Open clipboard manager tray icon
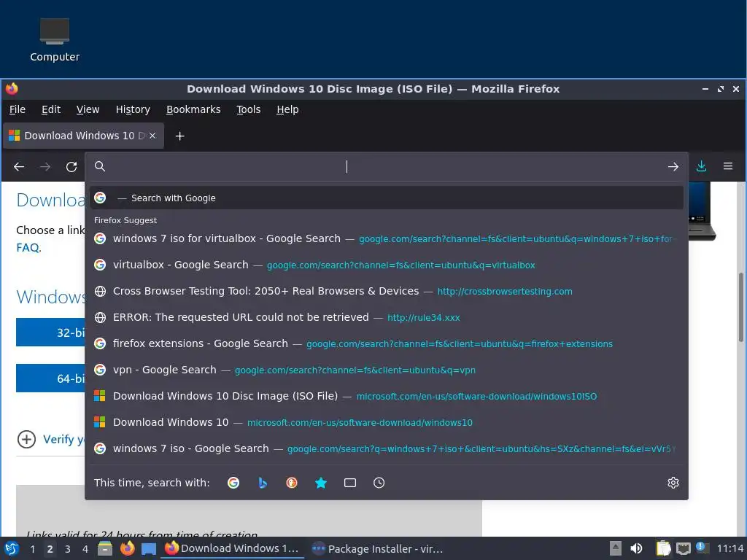 point(663,548)
